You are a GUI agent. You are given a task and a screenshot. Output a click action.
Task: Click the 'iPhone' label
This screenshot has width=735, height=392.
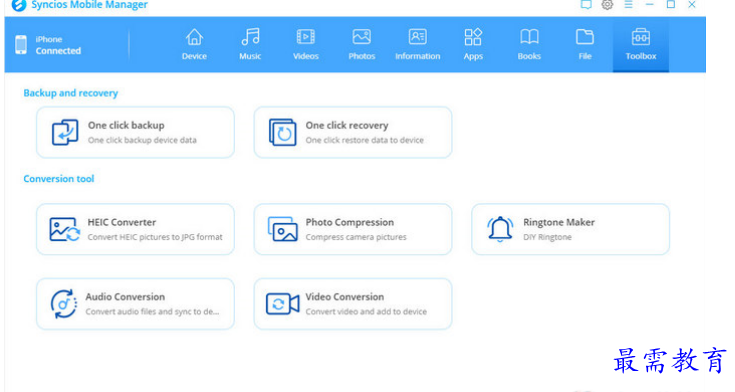coord(49,39)
